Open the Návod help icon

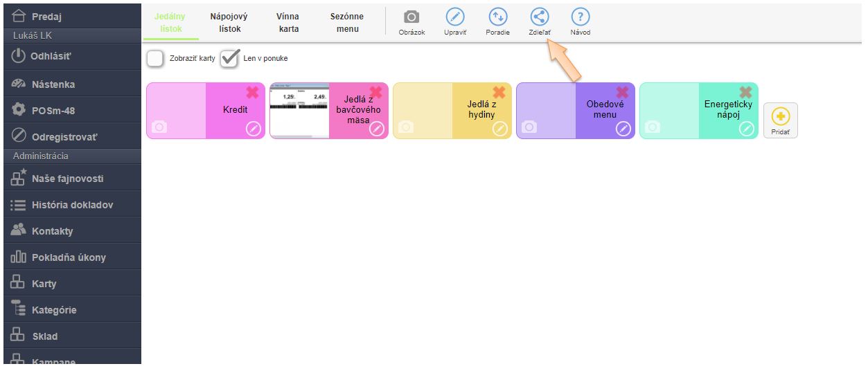click(x=581, y=18)
